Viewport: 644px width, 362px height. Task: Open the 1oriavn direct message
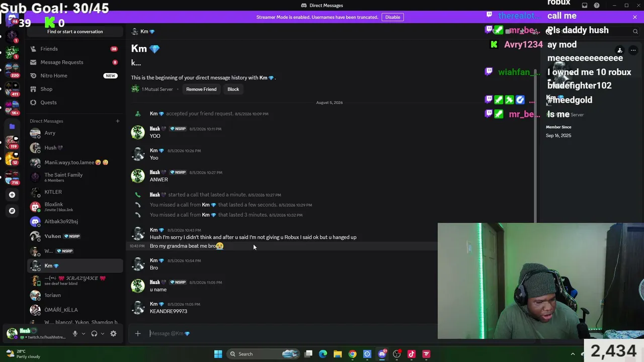pyautogui.click(x=74, y=295)
